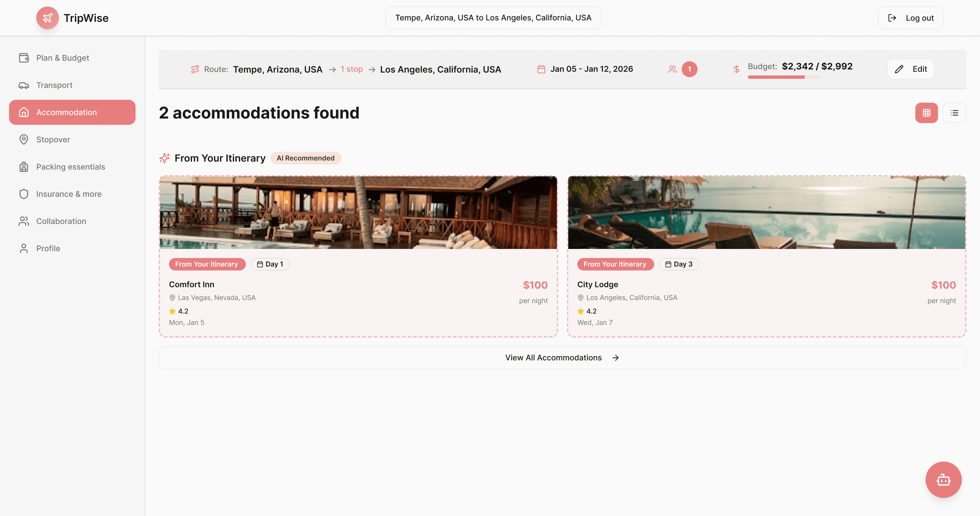Open the City Lodge photo thumbnail

coord(766,213)
